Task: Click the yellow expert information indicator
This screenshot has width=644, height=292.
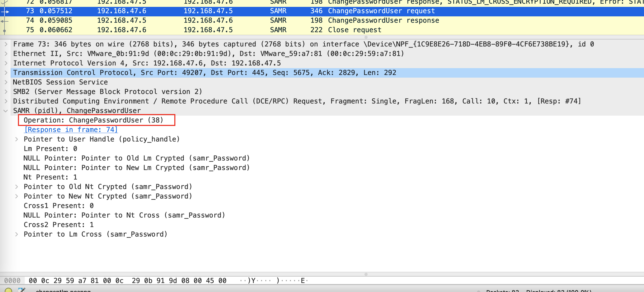Action: click(8, 290)
